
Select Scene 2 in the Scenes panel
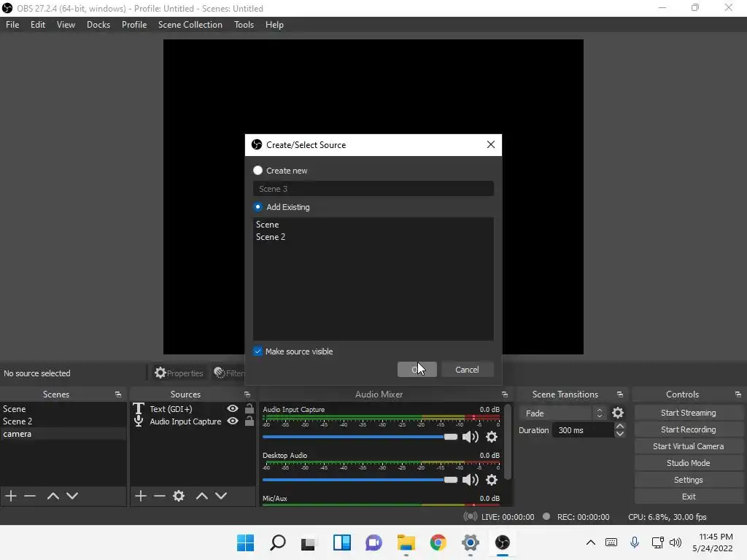click(63, 421)
